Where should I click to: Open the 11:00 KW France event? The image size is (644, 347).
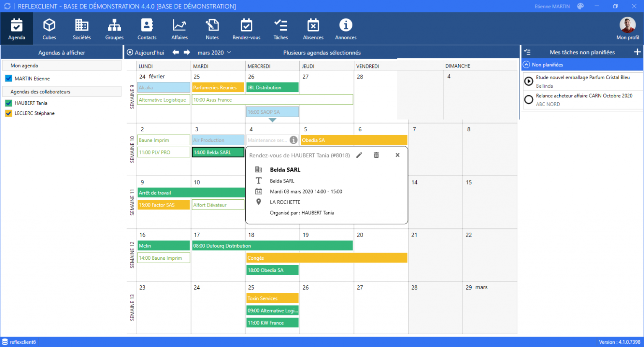[273, 323]
